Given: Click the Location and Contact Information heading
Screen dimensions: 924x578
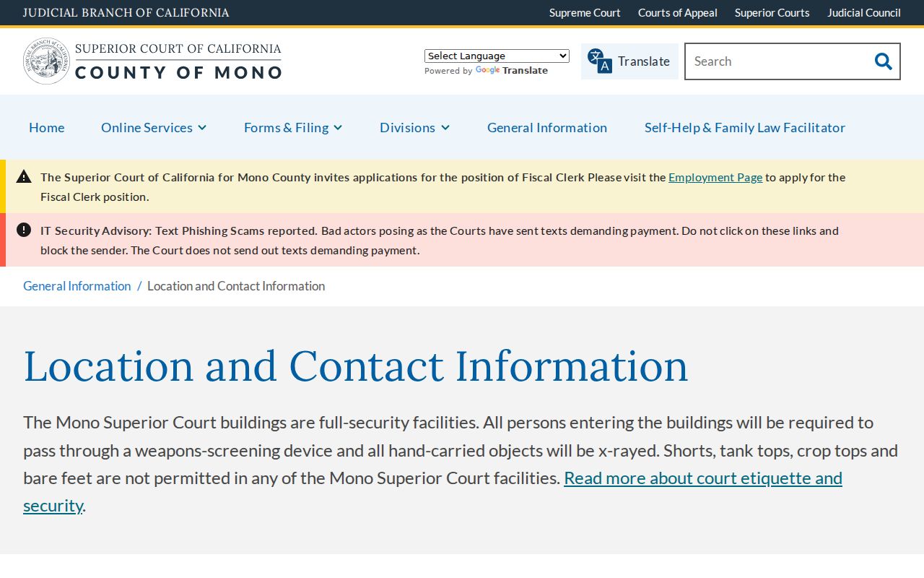Looking at the screenshot, I should [x=356, y=366].
